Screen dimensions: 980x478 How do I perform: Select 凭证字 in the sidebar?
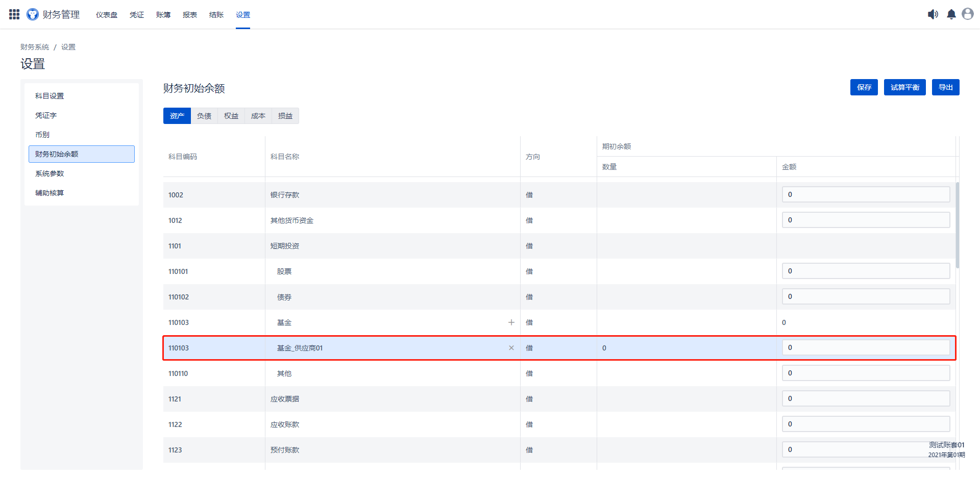[x=82, y=115]
